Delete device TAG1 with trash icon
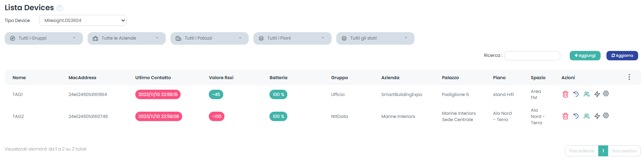This screenshot has height=163, width=644. coord(565,94)
